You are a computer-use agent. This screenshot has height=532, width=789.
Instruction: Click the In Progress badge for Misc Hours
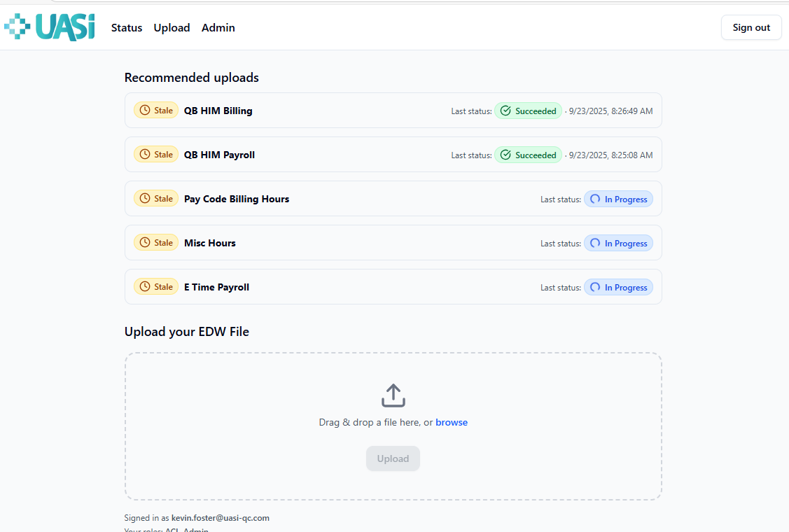pos(618,243)
